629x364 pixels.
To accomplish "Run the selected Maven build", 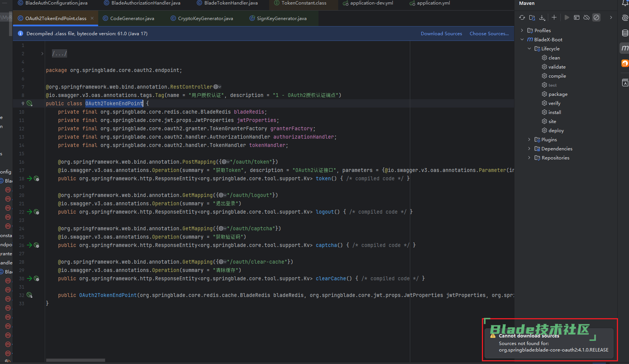I will click(x=566, y=17).
